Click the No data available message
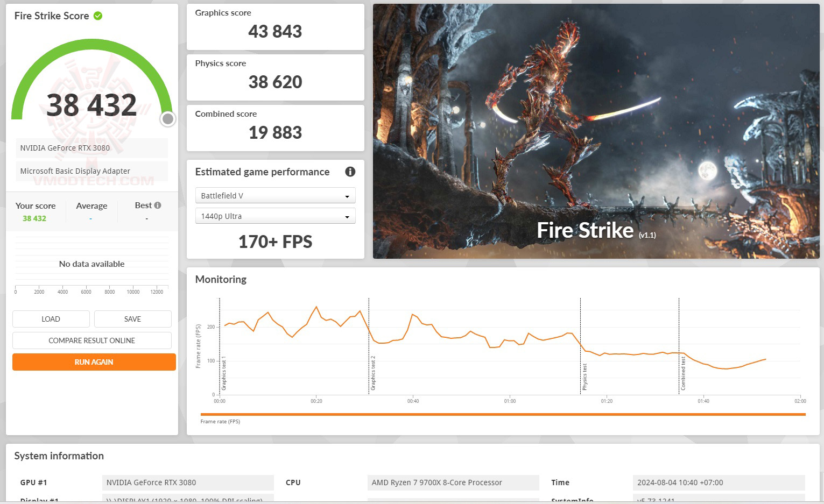This screenshot has width=824, height=504. tap(91, 264)
